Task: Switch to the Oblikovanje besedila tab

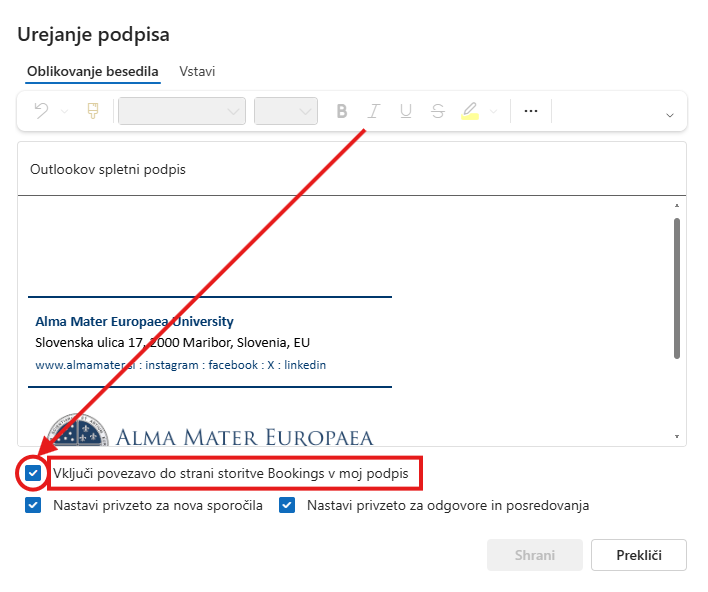Action: click(x=93, y=71)
